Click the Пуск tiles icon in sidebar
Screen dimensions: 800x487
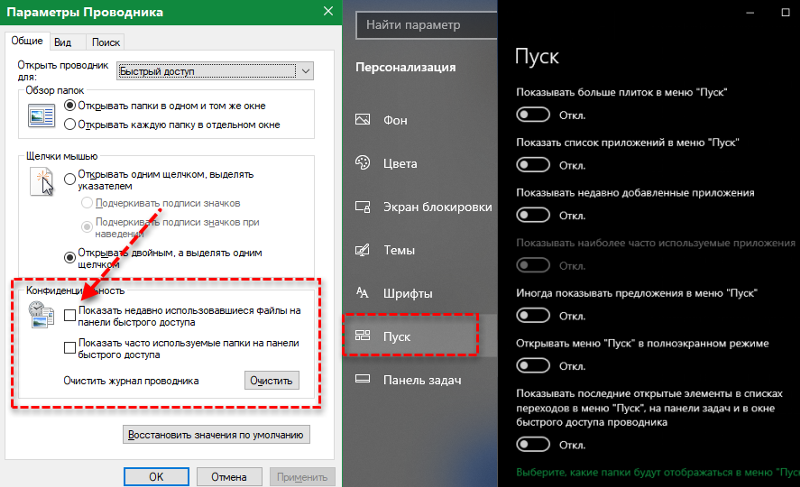pyautogui.click(x=362, y=336)
